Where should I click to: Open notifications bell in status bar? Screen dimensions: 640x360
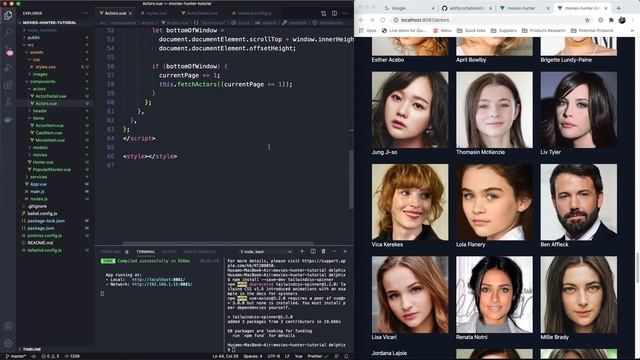click(346, 356)
